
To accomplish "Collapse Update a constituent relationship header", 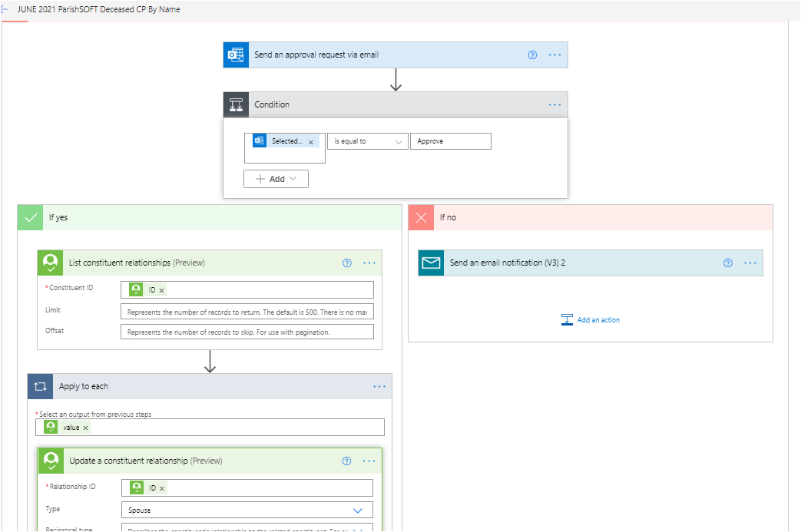I will [210, 461].
